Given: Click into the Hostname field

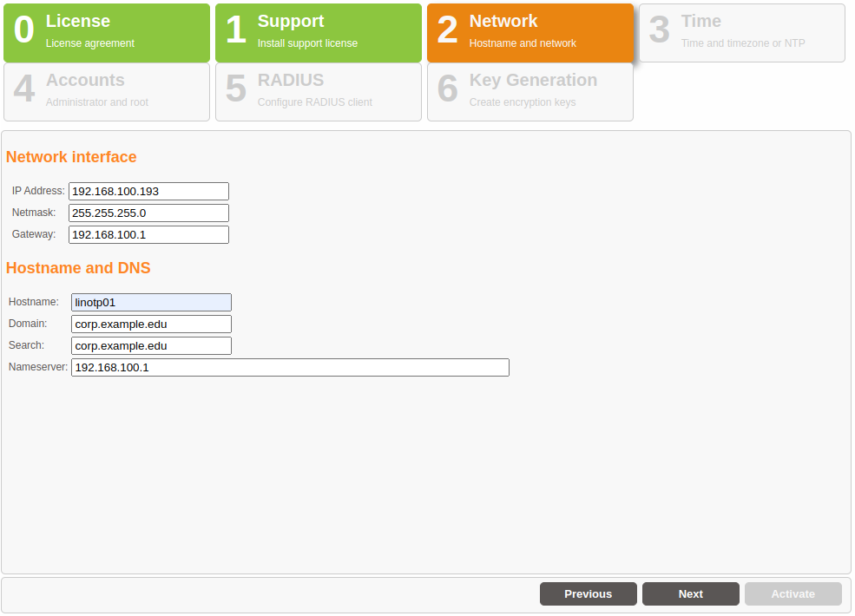Looking at the screenshot, I should (x=151, y=302).
